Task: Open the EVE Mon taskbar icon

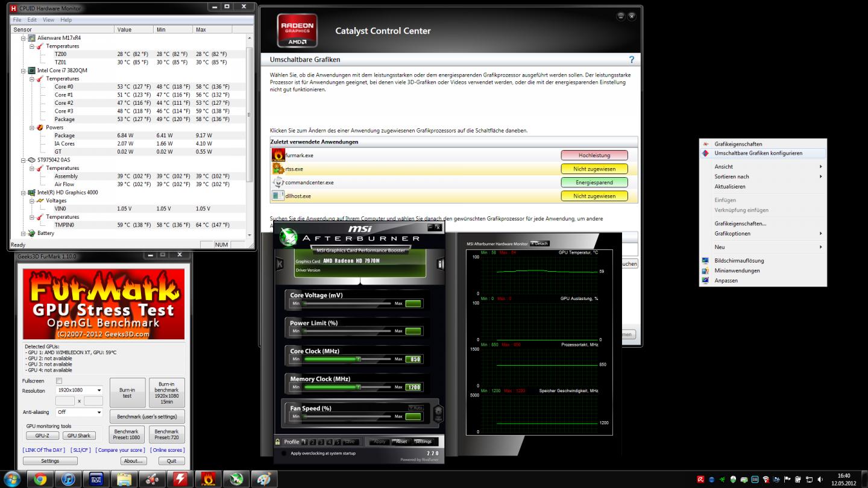Action: tap(96, 480)
